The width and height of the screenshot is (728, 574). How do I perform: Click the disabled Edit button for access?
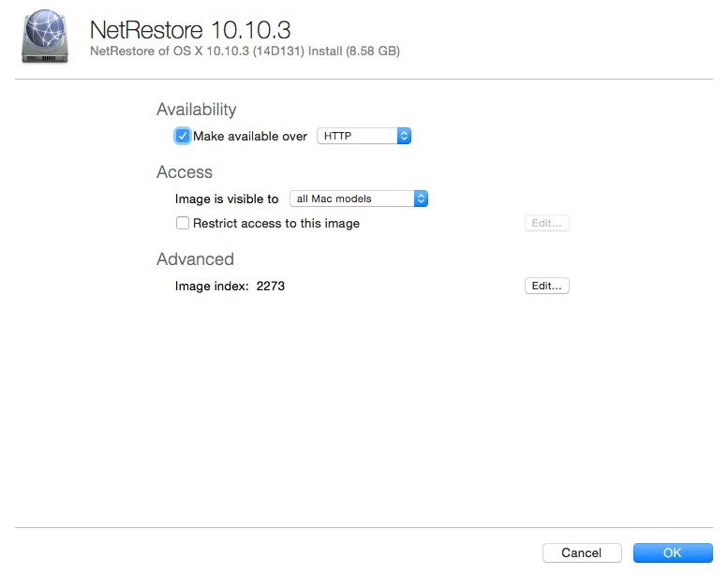[x=546, y=223]
